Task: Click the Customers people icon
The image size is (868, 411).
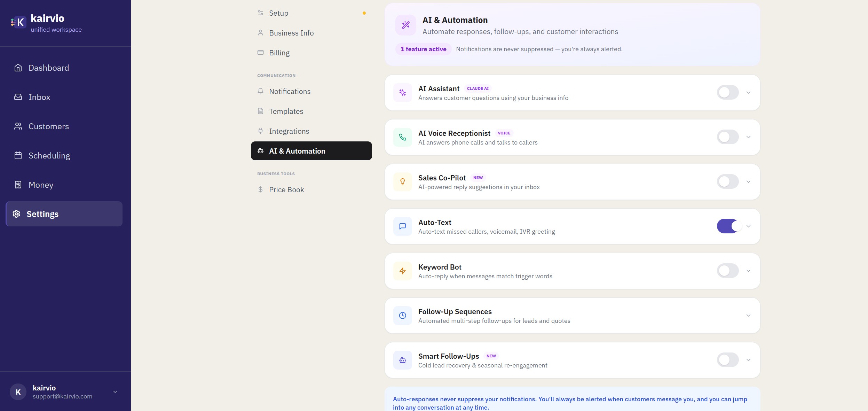Action: [18, 126]
